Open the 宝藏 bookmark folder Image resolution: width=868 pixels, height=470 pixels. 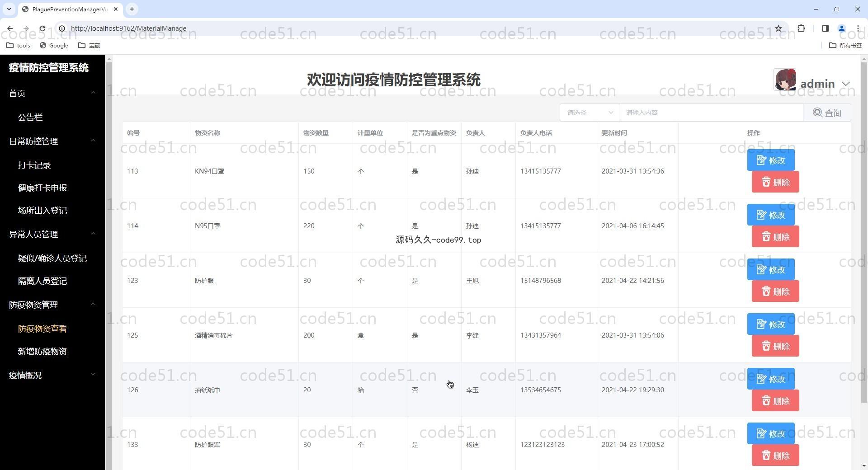tap(89, 45)
